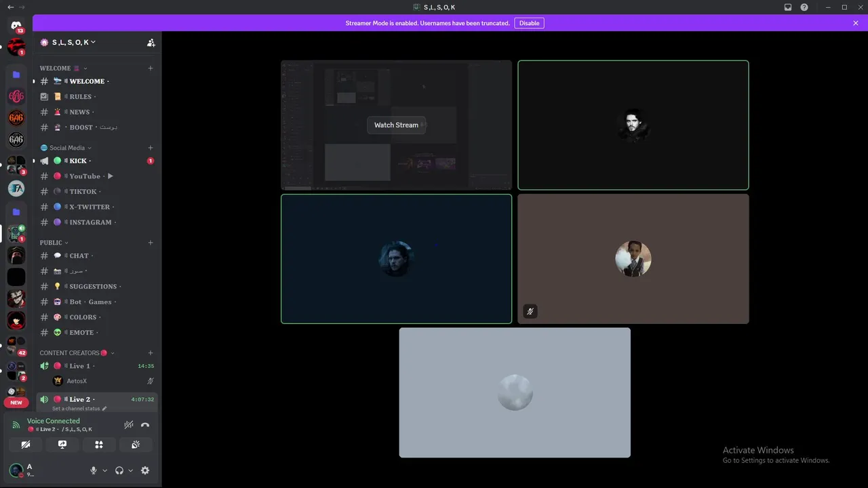Collapse the upper purple server folder
The width and height of the screenshot is (868, 488).
point(16,75)
